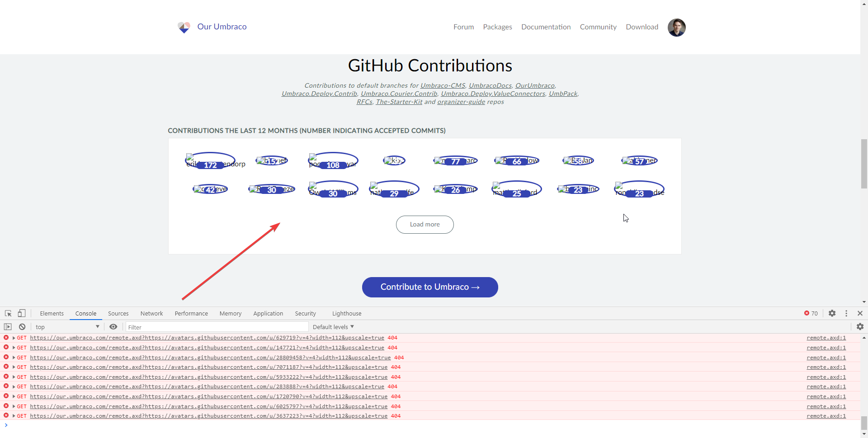Screen dimensions: 868x438
Task: Clear the console with the no-entry icon
Action: pos(22,326)
